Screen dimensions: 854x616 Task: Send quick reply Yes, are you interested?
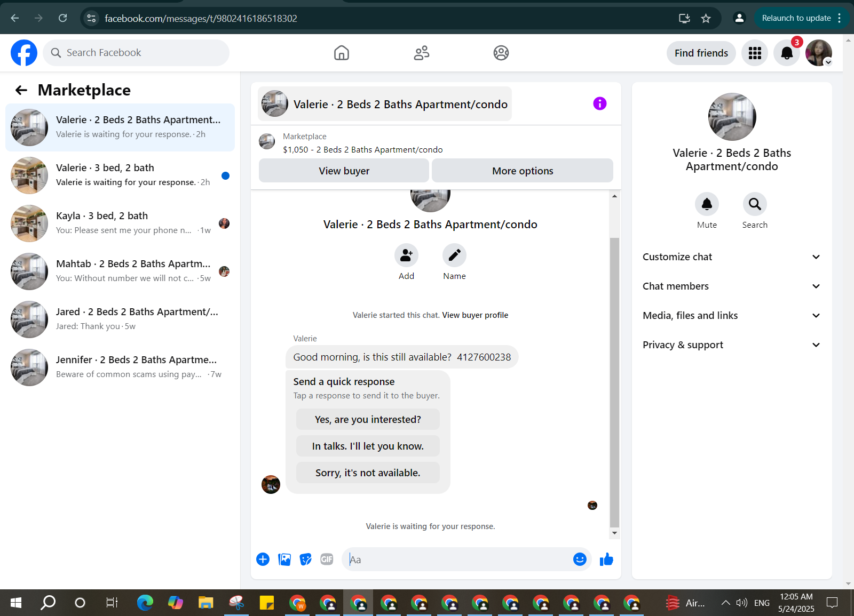point(368,419)
